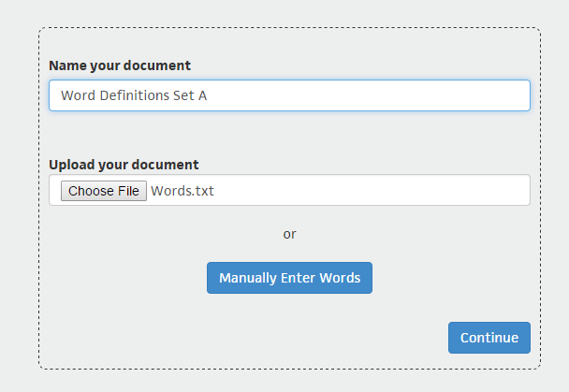Click the Choose File button
The width and height of the screenshot is (569, 392).
click(x=104, y=191)
